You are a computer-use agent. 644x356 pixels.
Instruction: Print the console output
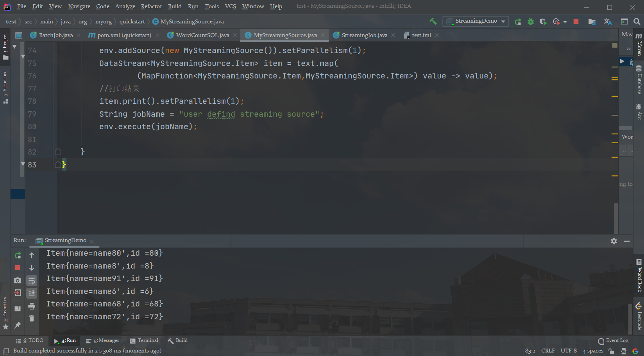[32, 306]
